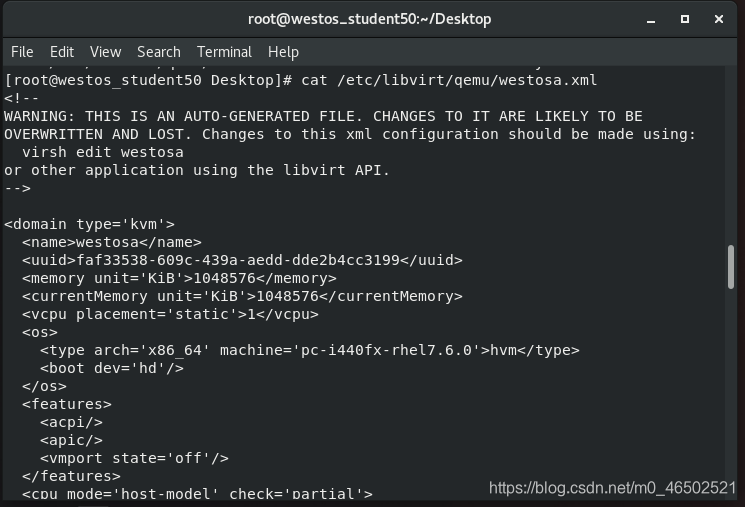The height and width of the screenshot is (507, 745).
Task: Click the opening <features> tag line
Action: pos(67,404)
